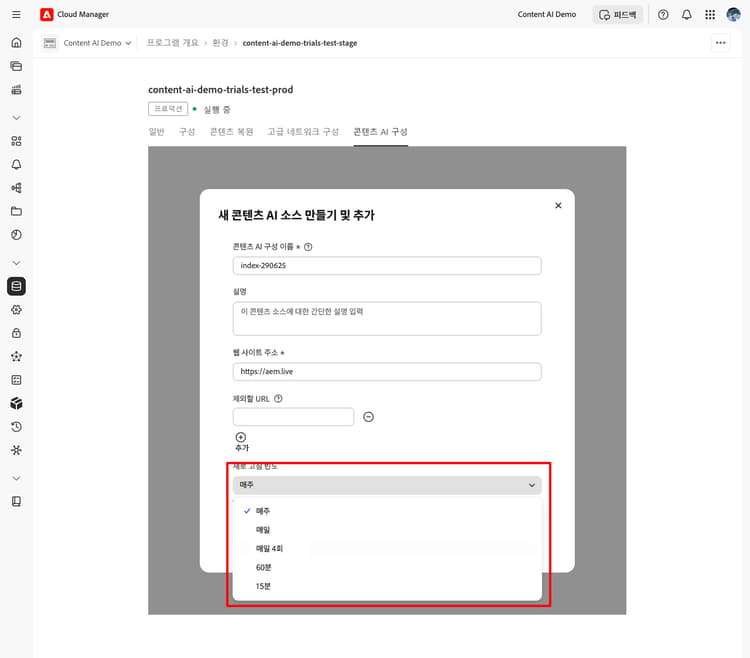The image size is (750, 658).
Task: Open header notifications bell
Action: point(686,15)
